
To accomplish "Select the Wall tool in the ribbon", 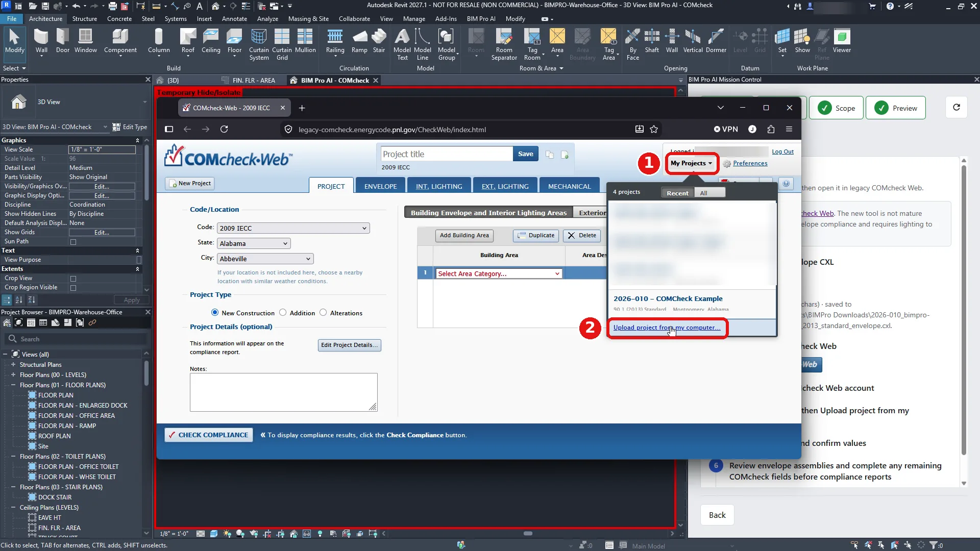I will (41, 41).
